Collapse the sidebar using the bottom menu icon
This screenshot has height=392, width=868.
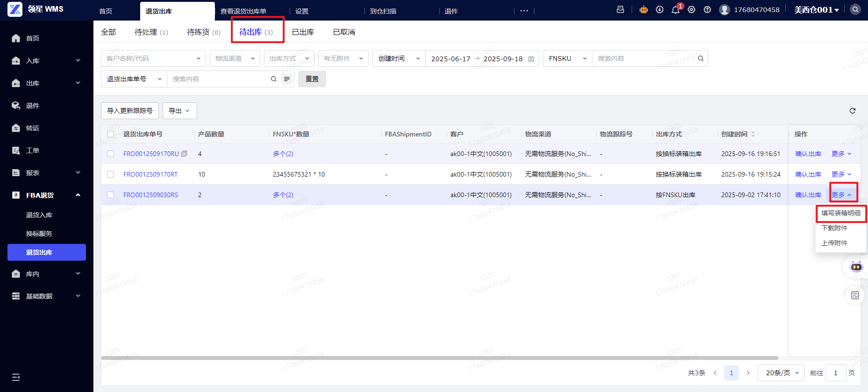(16, 377)
